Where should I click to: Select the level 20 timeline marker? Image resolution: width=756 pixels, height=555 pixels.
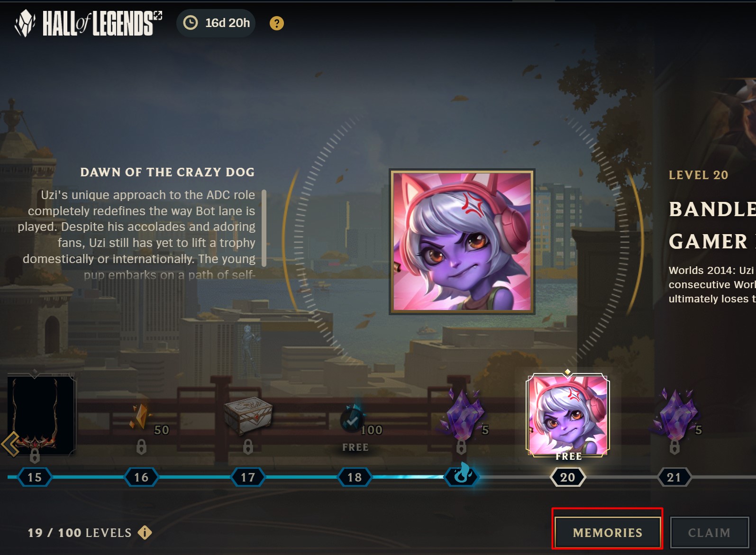[x=568, y=477]
